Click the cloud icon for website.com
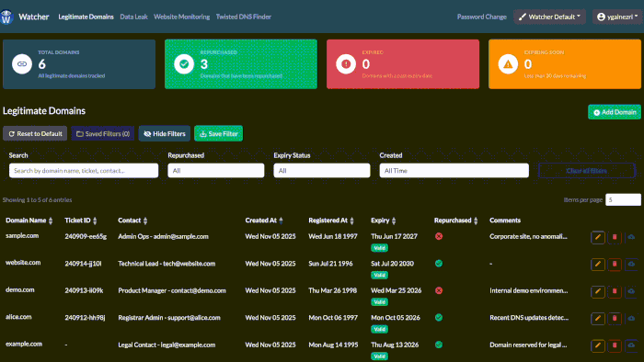 coord(631,264)
